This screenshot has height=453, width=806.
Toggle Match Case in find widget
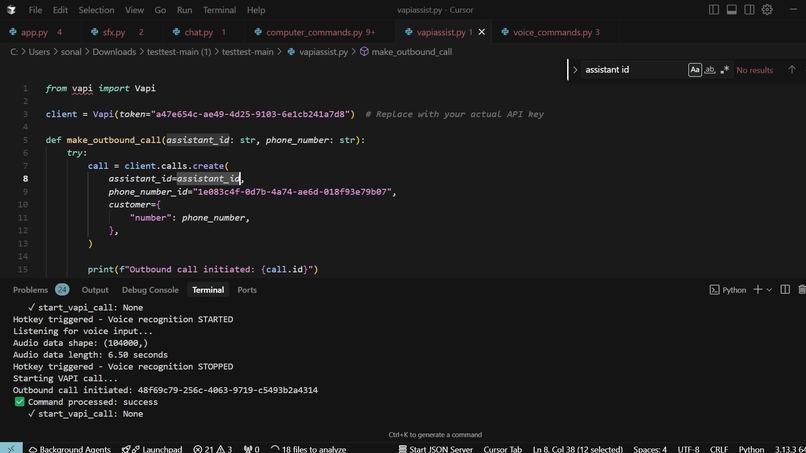[x=694, y=69]
